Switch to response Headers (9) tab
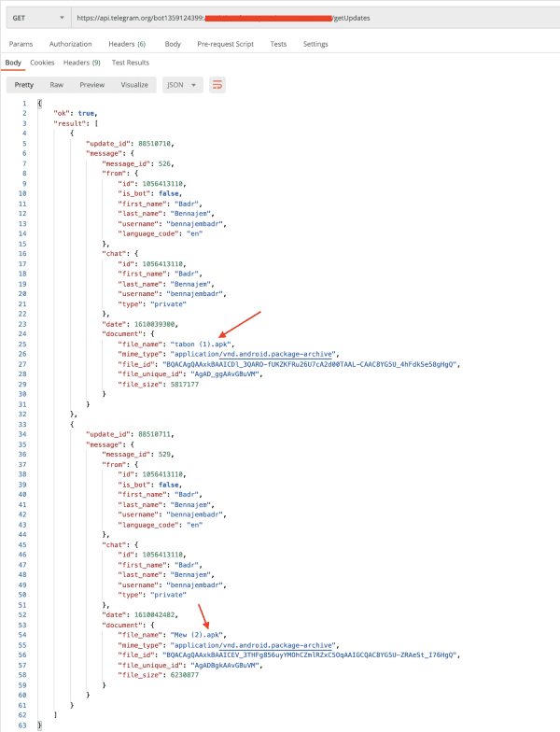The image size is (560, 732). click(x=82, y=63)
